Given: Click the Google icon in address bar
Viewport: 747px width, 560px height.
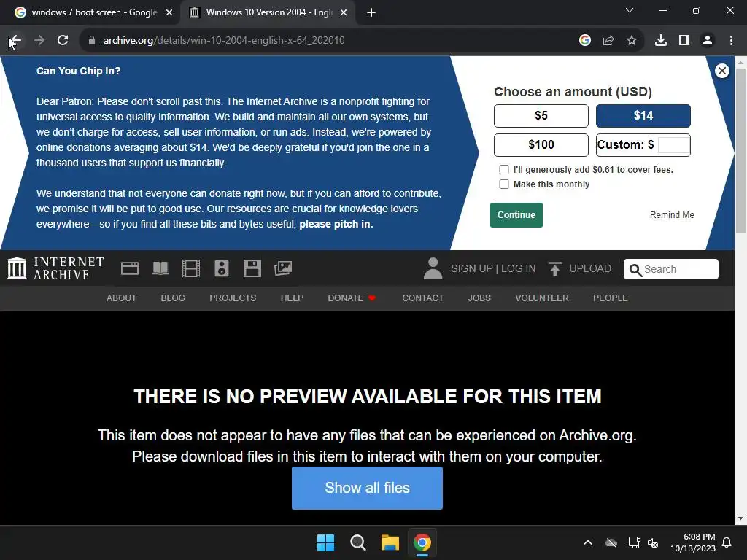Looking at the screenshot, I should [585, 41].
